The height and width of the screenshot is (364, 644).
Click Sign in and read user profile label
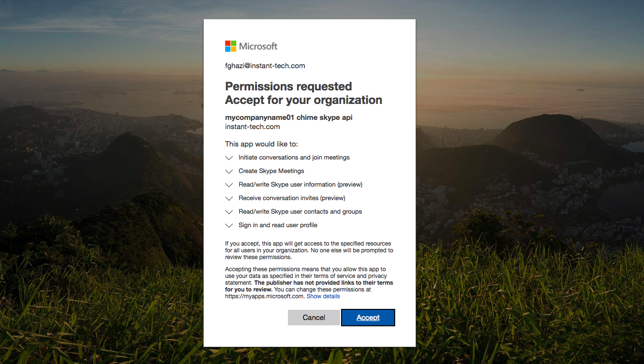pos(278,225)
